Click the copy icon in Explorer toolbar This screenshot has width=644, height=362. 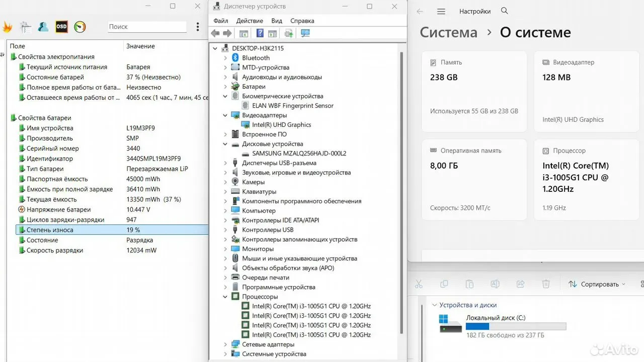[x=444, y=284]
